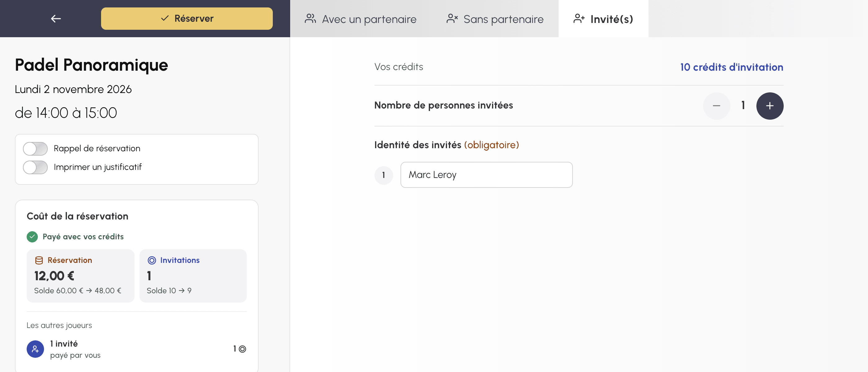Decrease the number of invited people

click(716, 106)
